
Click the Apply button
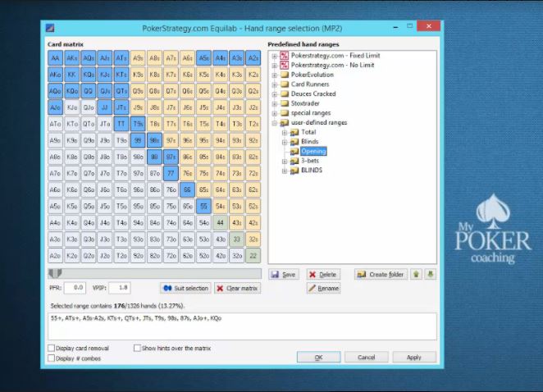point(414,357)
